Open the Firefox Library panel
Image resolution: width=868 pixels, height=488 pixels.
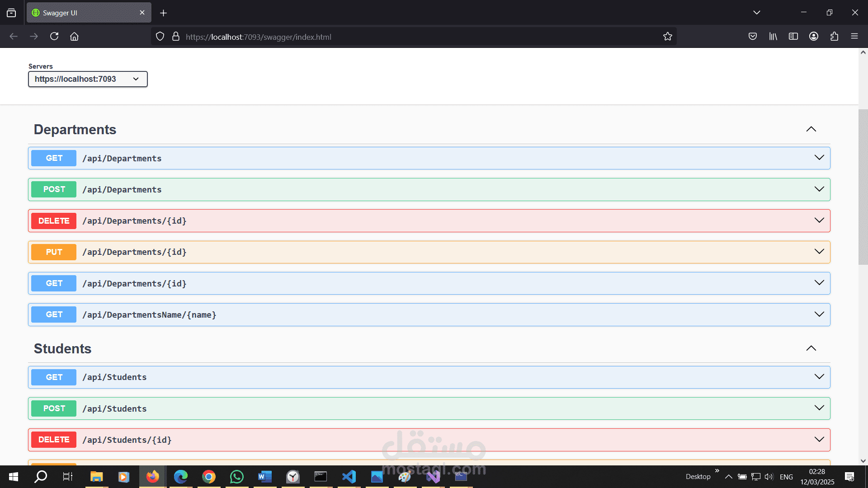click(x=773, y=36)
